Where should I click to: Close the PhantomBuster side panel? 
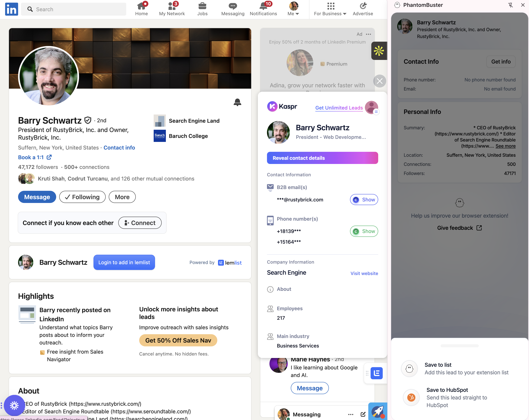pyautogui.click(x=523, y=5)
